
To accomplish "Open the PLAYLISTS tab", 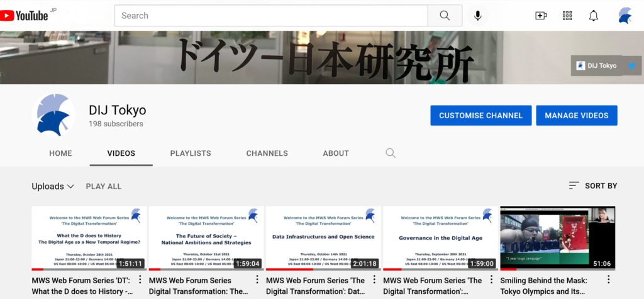I will pos(191,153).
